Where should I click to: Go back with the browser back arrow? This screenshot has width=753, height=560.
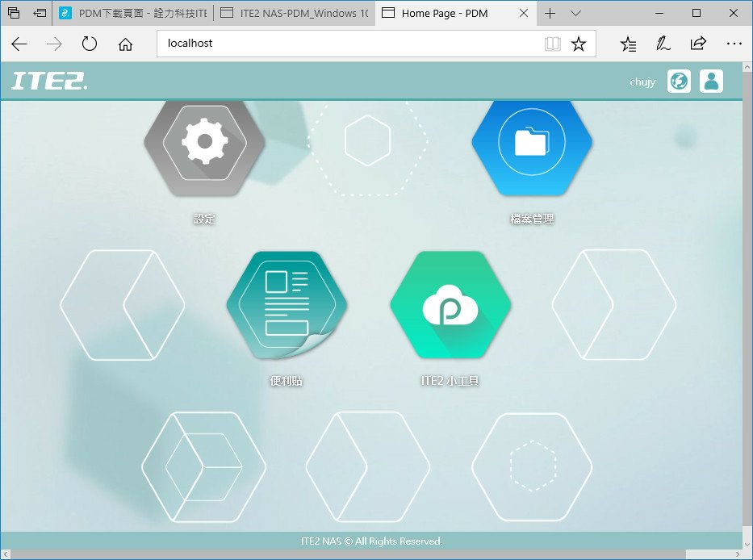[x=19, y=44]
